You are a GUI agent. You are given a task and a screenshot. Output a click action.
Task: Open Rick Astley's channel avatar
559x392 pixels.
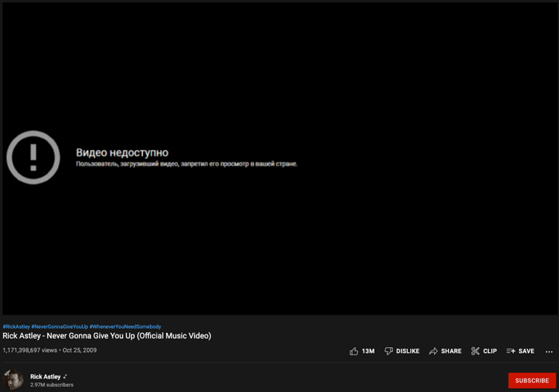[13, 380]
